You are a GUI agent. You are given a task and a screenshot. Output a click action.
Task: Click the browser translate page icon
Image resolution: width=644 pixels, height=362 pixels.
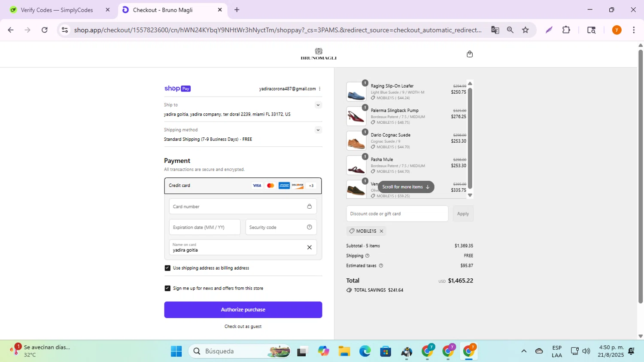[x=495, y=30]
